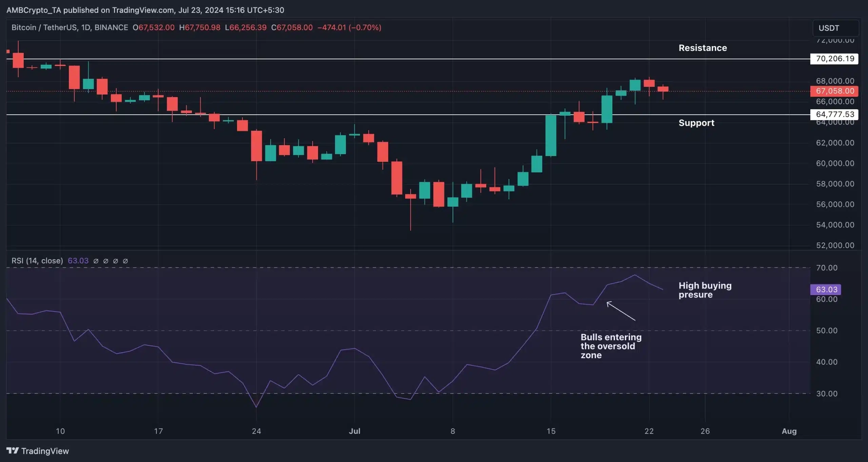Click the '26' date label on time axis
This screenshot has height=462, width=868.
pyautogui.click(x=705, y=431)
